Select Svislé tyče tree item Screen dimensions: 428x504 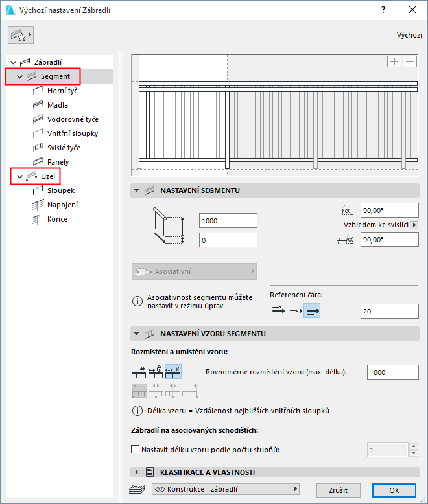tap(64, 148)
